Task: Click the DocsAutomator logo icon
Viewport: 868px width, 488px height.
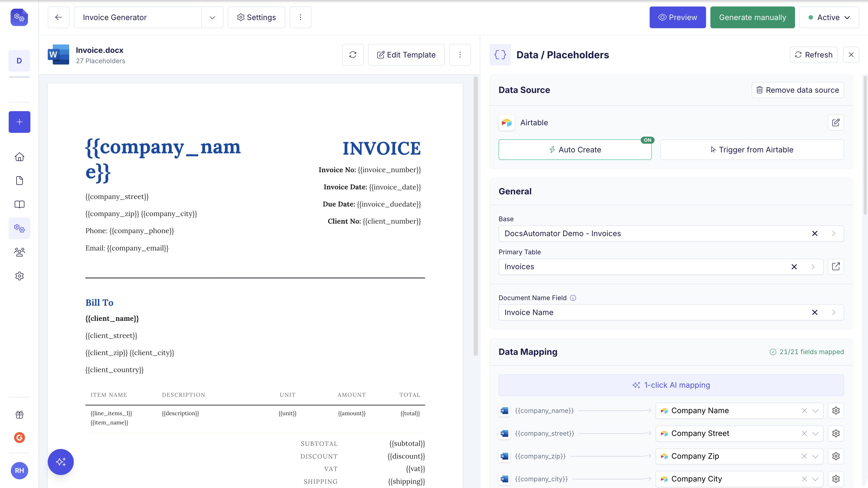Action: 19,17
